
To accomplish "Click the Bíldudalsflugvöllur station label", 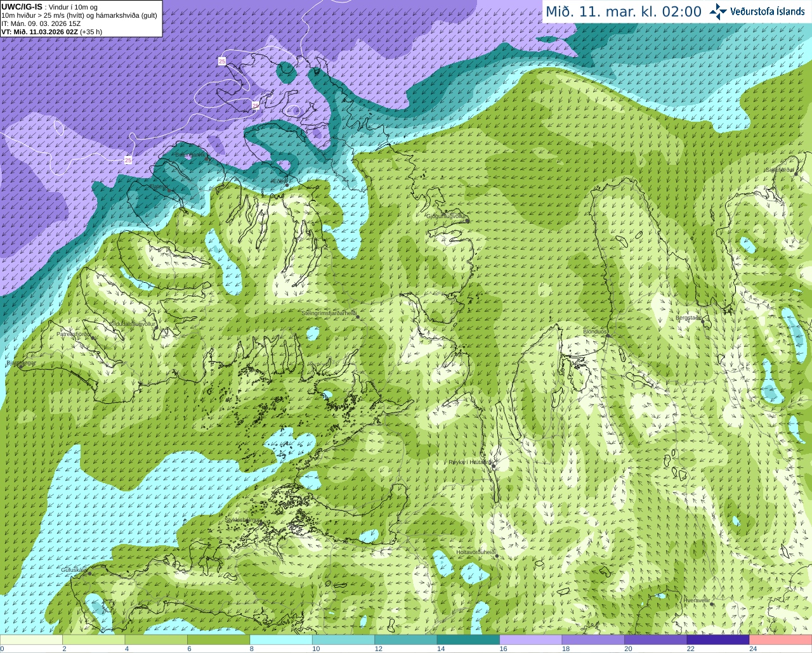I will click(x=133, y=323).
